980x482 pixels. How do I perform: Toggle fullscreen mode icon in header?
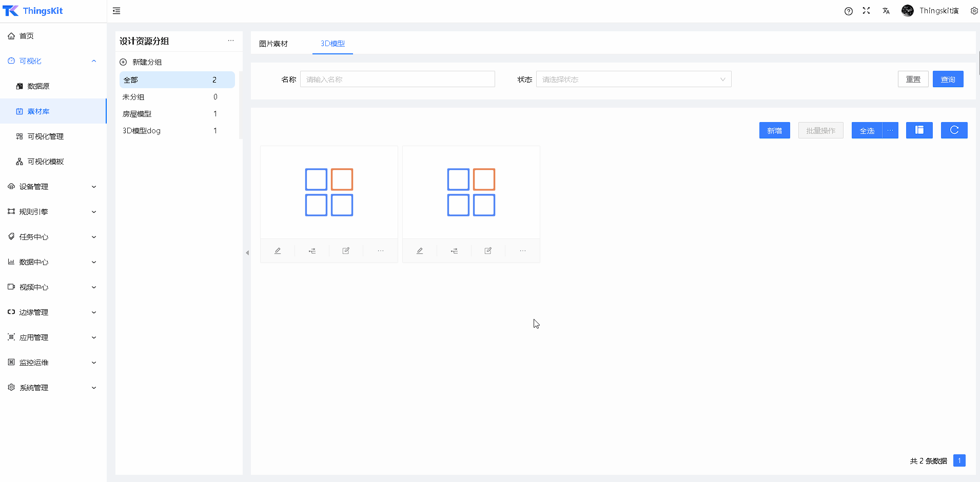click(x=867, y=11)
